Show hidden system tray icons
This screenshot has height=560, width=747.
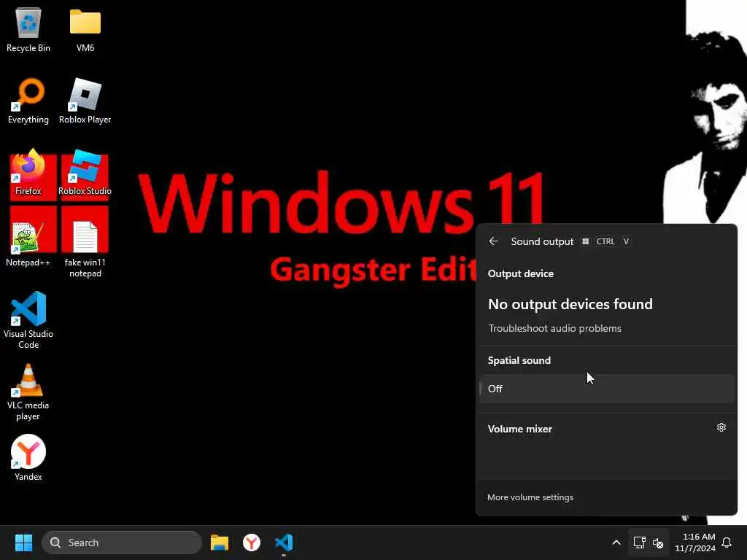(x=616, y=542)
